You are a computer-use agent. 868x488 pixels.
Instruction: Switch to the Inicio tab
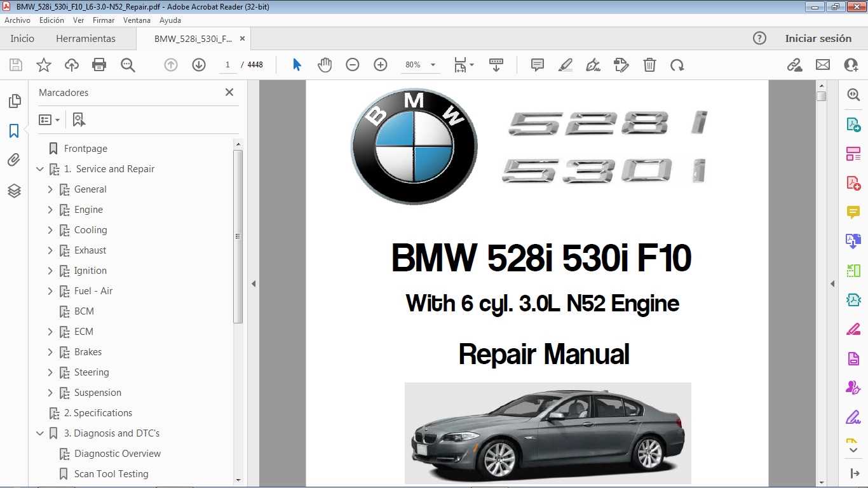tap(22, 38)
